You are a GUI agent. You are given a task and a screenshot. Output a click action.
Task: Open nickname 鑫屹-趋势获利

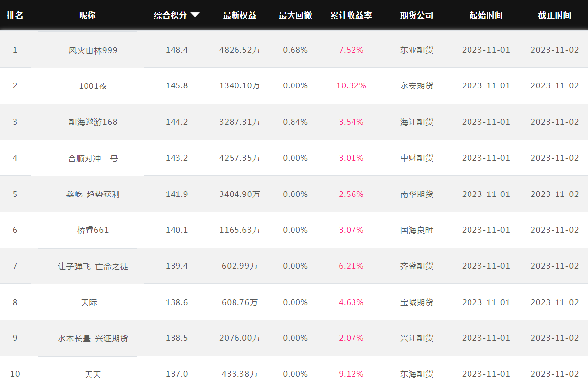pyautogui.click(x=92, y=195)
